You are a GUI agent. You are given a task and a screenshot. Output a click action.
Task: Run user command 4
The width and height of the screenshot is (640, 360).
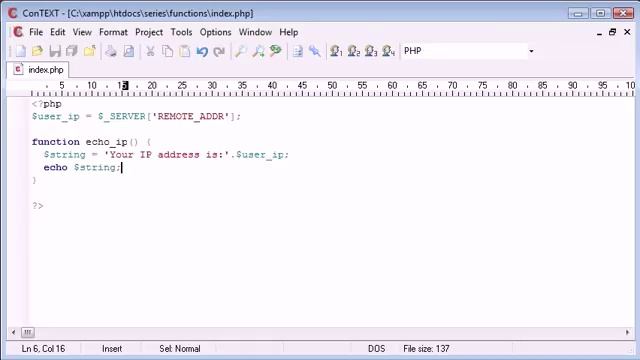coord(388,51)
